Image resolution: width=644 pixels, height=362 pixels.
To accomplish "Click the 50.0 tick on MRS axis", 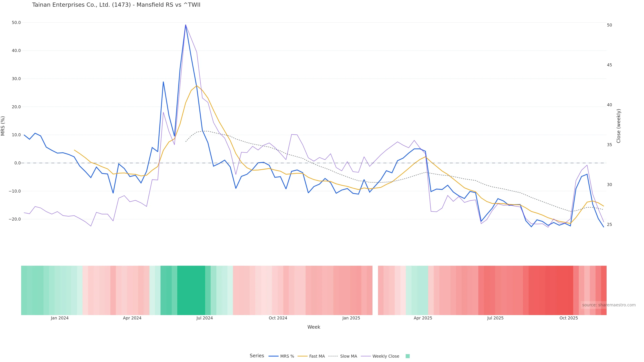I will coord(16,22).
